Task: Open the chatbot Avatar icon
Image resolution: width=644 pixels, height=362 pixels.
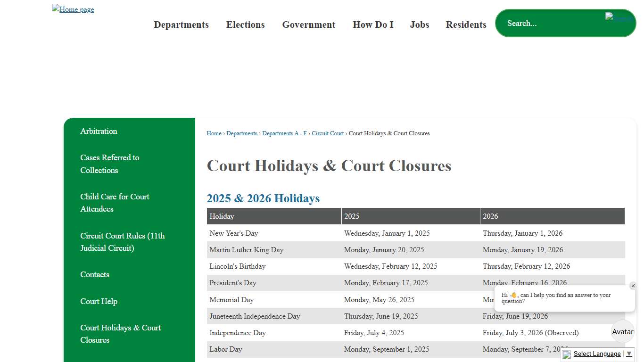Action: click(x=622, y=331)
